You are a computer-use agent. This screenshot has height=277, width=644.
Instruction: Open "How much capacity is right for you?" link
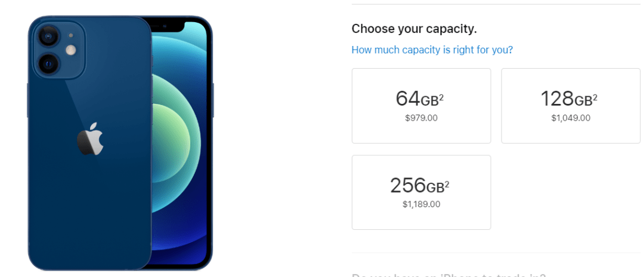point(432,50)
